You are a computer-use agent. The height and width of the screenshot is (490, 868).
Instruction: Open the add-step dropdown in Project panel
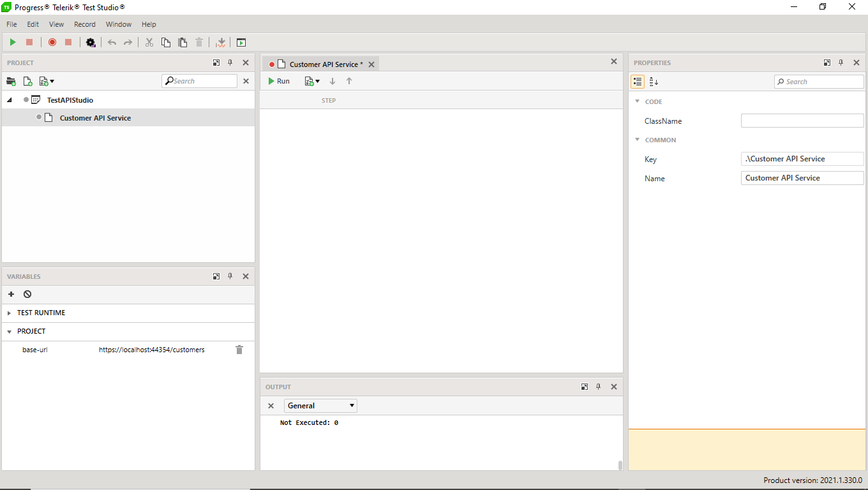[x=47, y=81]
